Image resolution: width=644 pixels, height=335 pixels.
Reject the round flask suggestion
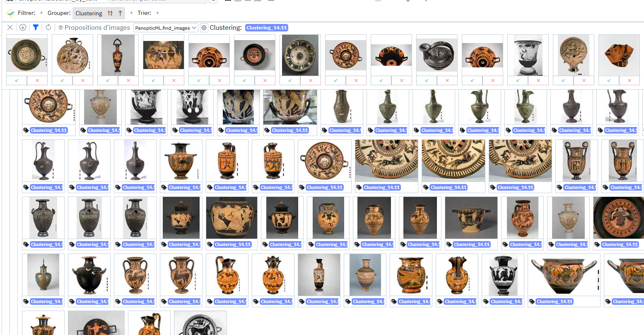tap(83, 80)
